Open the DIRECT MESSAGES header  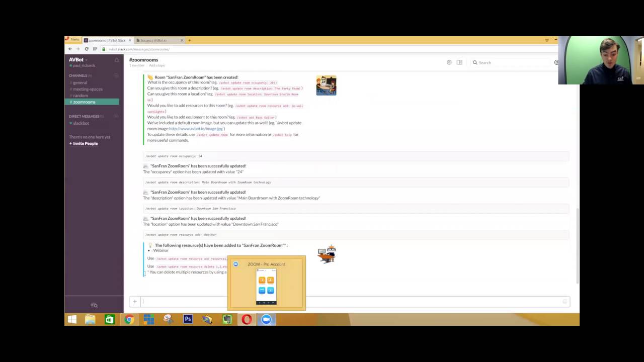86,116
